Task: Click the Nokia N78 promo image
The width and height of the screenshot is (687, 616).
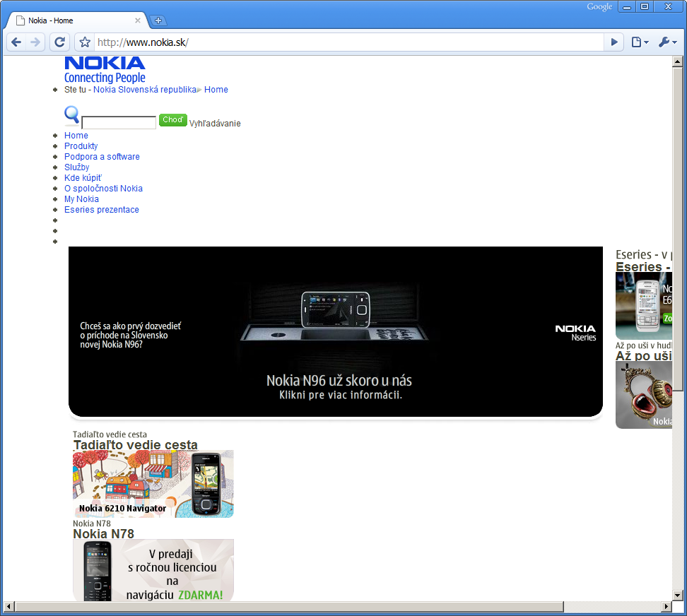Action: (x=153, y=570)
